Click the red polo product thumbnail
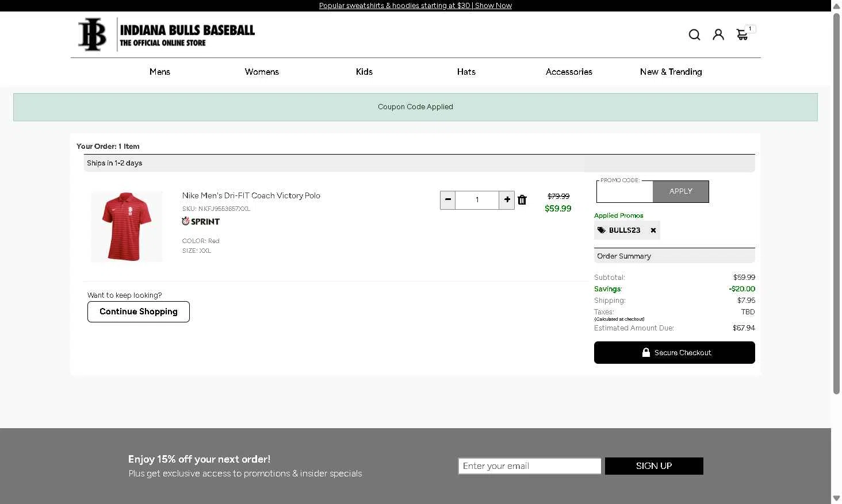This screenshot has height=504, width=842. point(127,226)
